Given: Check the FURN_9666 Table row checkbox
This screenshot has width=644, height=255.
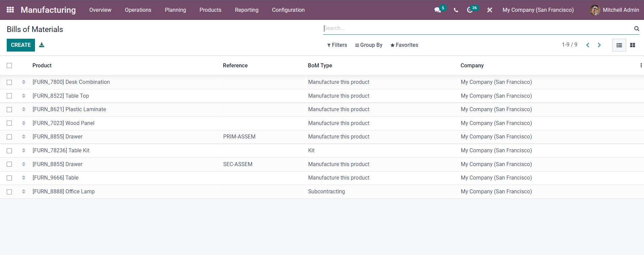Looking at the screenshot, I should [x=9, y=178].
